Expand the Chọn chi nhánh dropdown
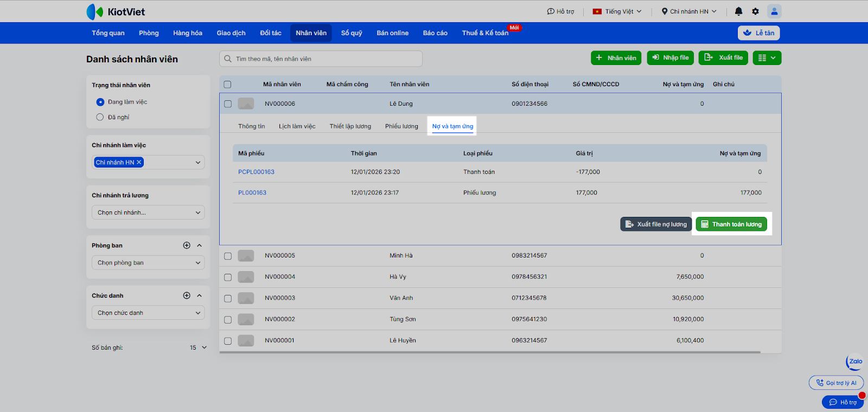This screenshot has width=868, height=412. coord(148,213)
